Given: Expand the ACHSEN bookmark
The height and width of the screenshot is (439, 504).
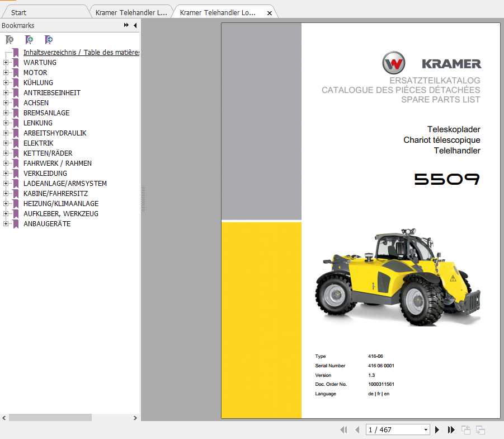Looking at the screenshot, I should click(x=6, y=102).
